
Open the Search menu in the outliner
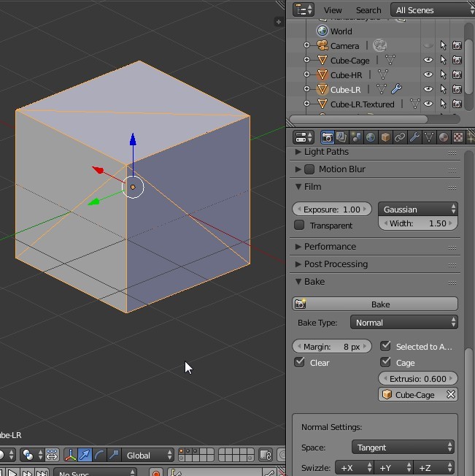point(368,10)
